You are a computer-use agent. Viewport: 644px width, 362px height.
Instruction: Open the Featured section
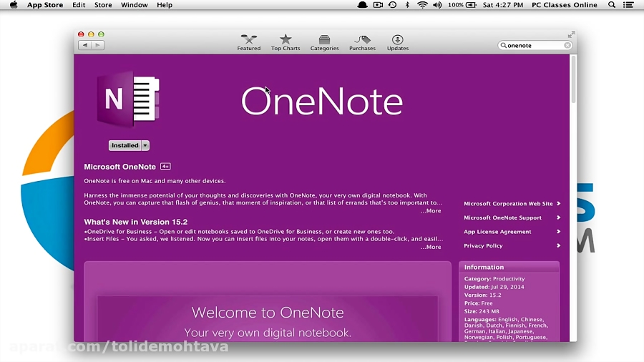pos(248,43)
